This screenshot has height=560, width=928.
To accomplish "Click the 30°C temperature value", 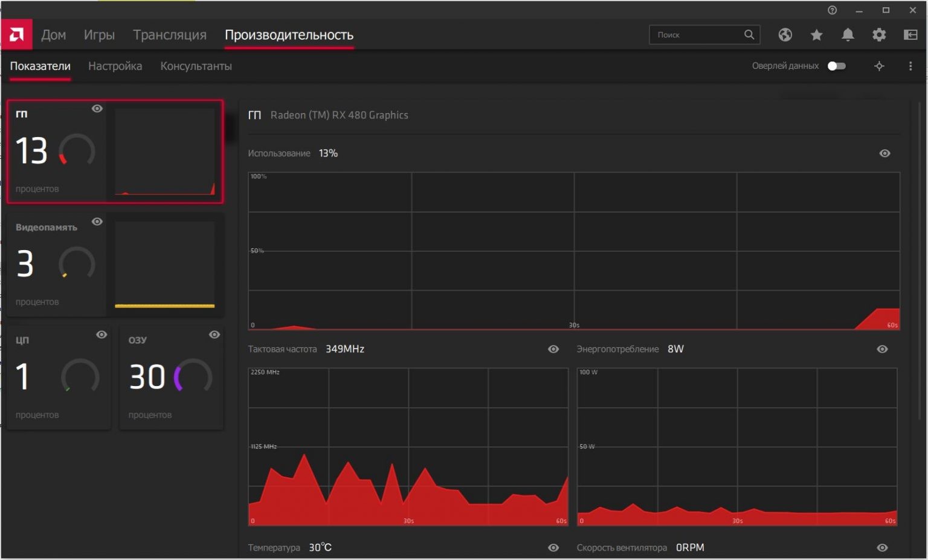I will (x=320, y=548).
